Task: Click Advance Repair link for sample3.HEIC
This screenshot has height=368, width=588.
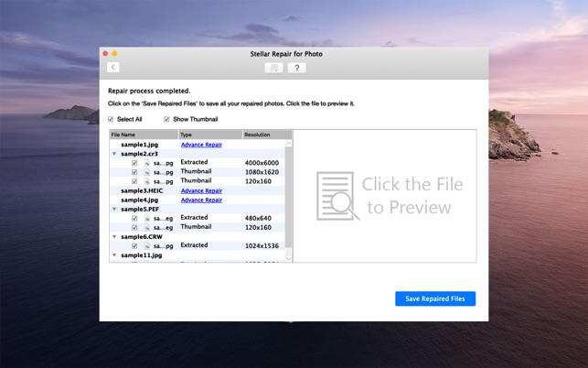Action: [201, 190]
